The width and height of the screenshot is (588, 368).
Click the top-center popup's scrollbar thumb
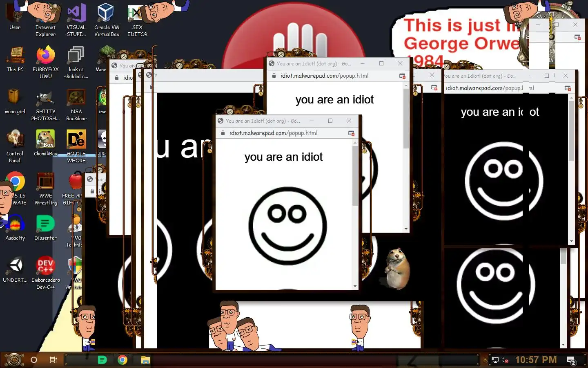tap(406, 119)
